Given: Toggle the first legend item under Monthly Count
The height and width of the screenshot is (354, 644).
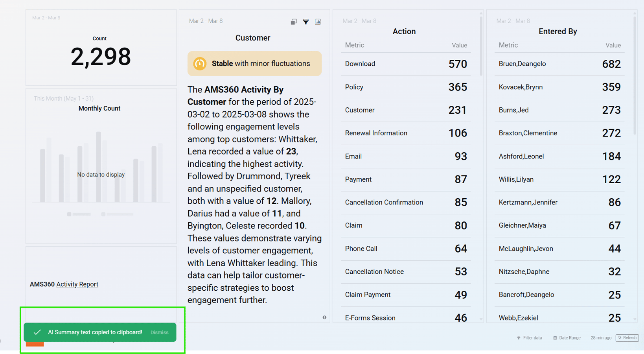Looking at the screenshot, I should pyautogui.click(x=79, y=214).
